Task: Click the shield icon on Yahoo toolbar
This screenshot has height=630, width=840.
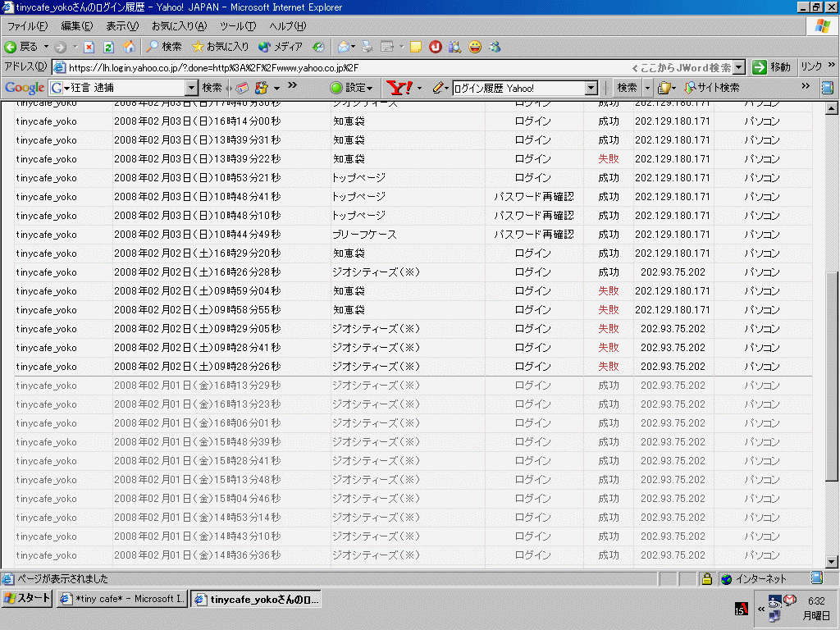Action: coord(664,88)
